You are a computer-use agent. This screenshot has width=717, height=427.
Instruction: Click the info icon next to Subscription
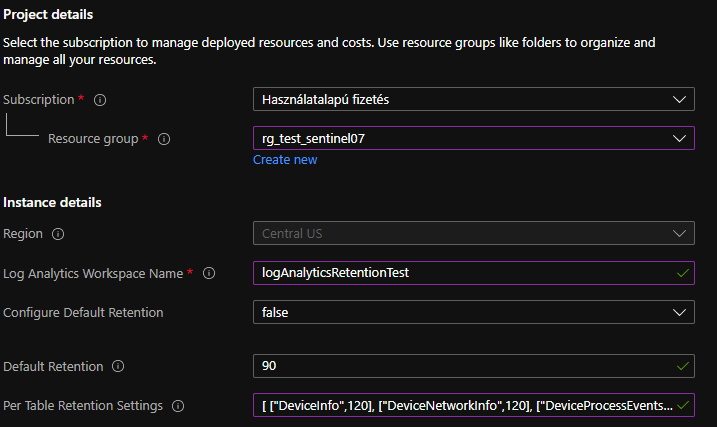(x=100, y=100)
